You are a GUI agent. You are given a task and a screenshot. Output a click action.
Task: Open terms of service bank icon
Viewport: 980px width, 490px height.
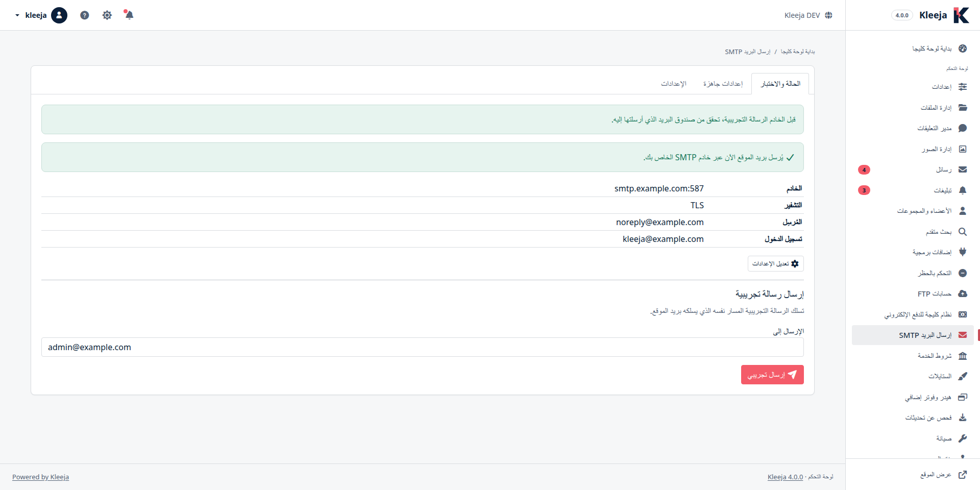click(963, 356)
